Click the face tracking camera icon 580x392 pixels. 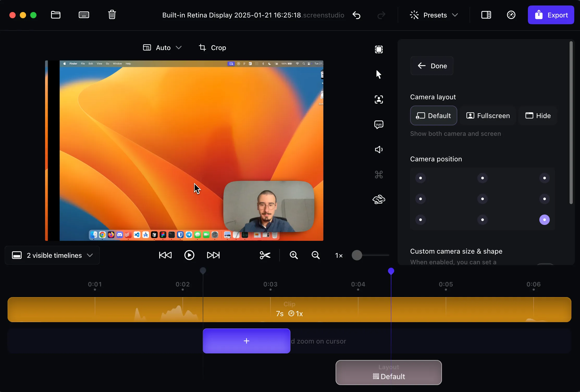pyautogui.click(x=378, y=99)
